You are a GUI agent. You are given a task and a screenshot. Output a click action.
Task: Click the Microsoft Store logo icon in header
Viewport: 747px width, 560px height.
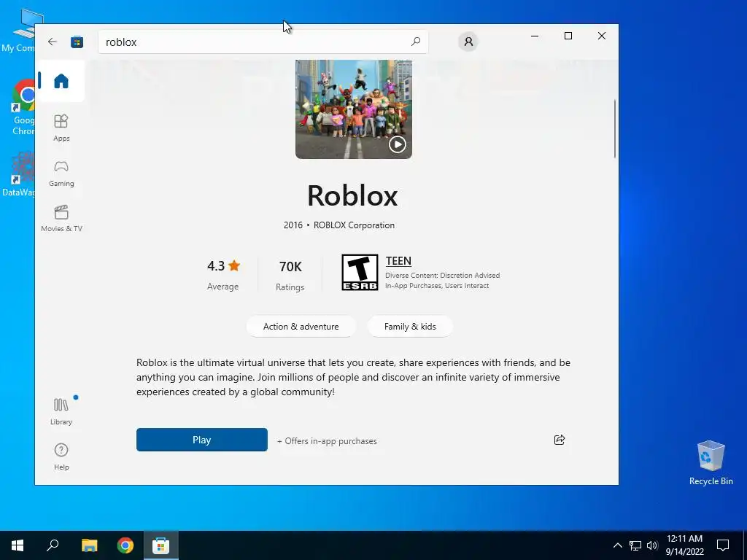click(77, 42)
